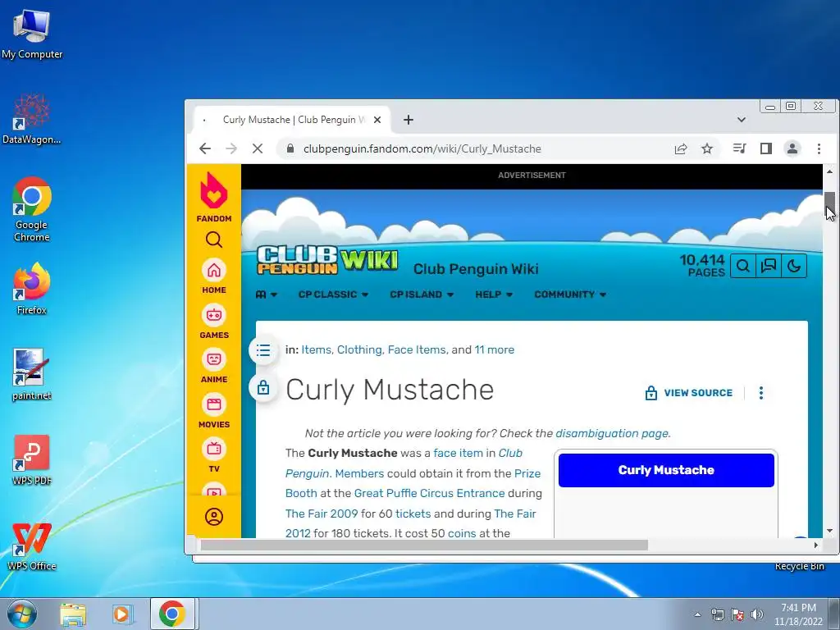Click the Club Penguin Wiki logo
840x630 pixels.
(327, 260)
